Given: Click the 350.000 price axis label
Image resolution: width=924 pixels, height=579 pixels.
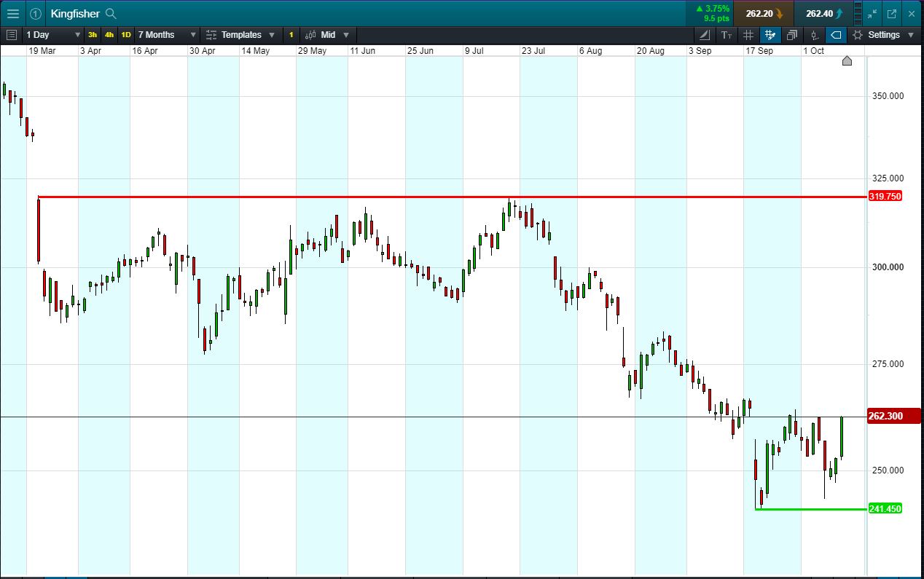Looking at the screenshot, I should point(887,96).
